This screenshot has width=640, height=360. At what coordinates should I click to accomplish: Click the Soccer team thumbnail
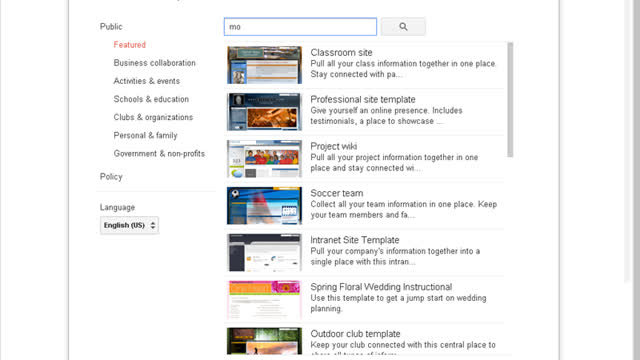tap(264, 206)
